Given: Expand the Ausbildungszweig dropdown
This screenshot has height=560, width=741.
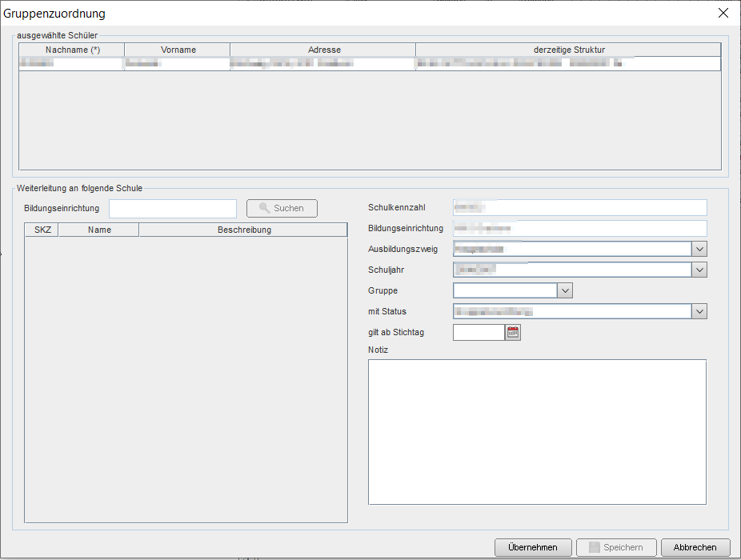Looking at the screenshot, I should 699,249.
